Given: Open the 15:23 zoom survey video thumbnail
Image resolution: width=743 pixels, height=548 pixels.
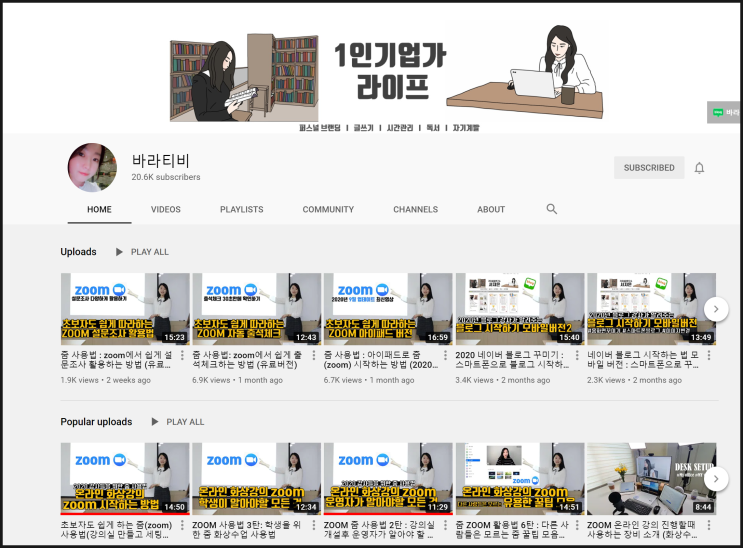Looking at the screenshot, I should [x=125, y=309].
